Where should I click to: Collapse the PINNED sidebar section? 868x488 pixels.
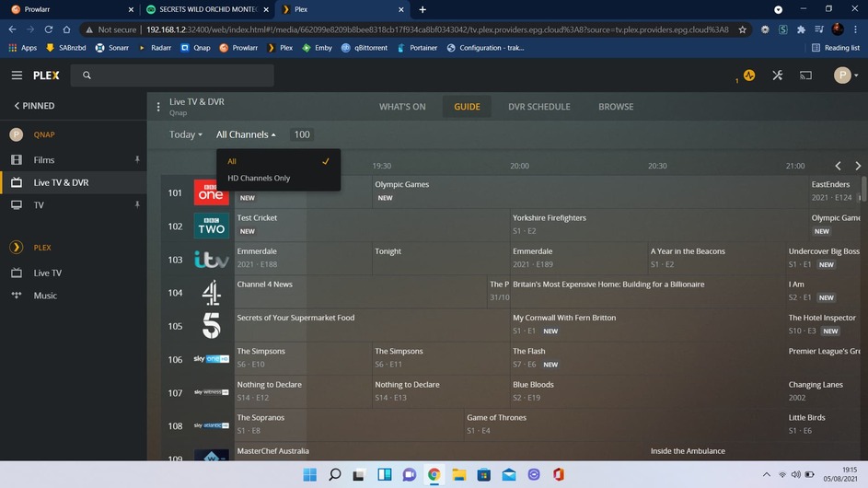click(34, 106)
